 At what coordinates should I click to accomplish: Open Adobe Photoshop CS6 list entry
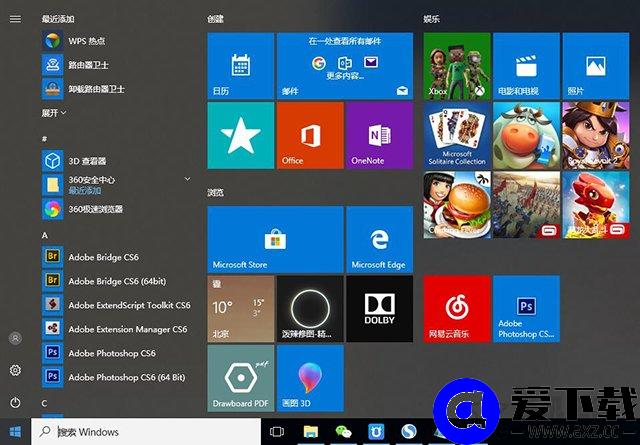pyautogui.click(x=116, y=353)
